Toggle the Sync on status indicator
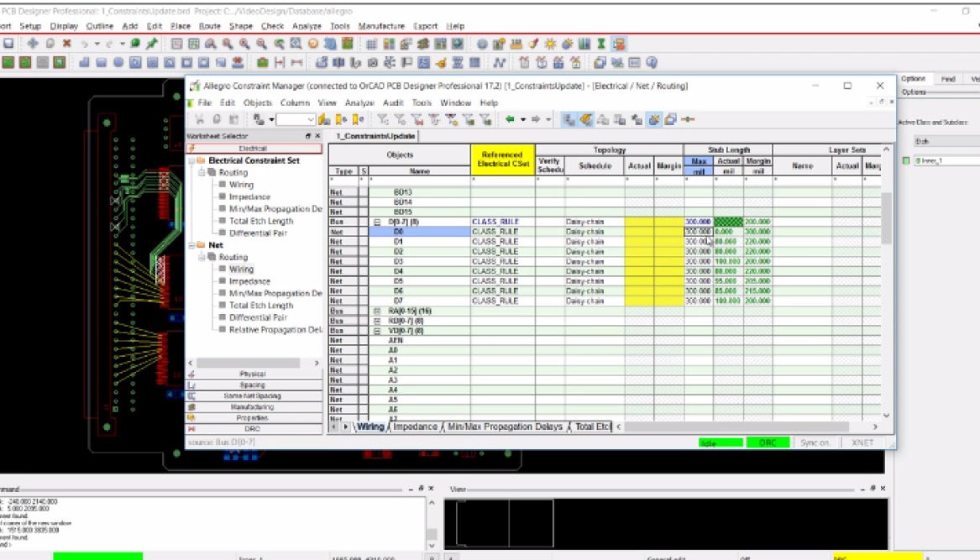The width and height of the screenshot is (980, 560). (815, 442)
